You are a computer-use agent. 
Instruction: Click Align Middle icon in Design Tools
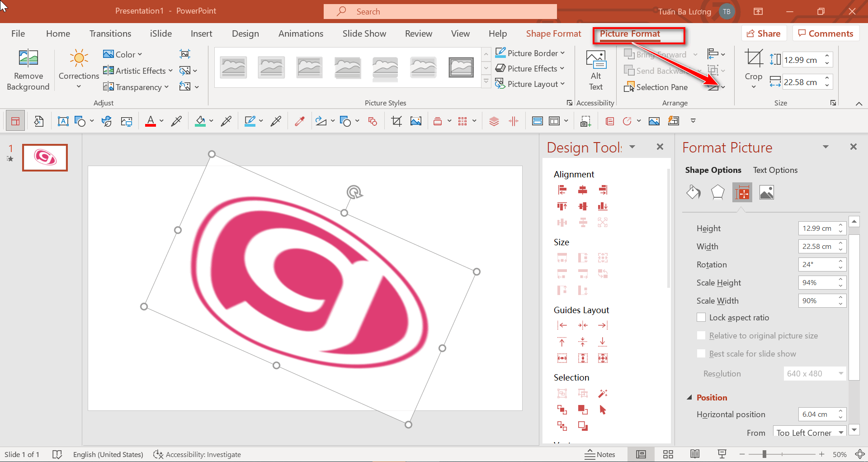coord(583,206)
